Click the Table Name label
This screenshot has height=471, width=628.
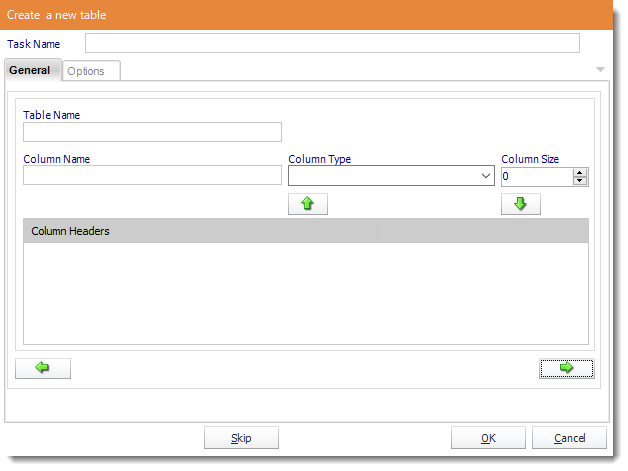click(x=51, y=115)
